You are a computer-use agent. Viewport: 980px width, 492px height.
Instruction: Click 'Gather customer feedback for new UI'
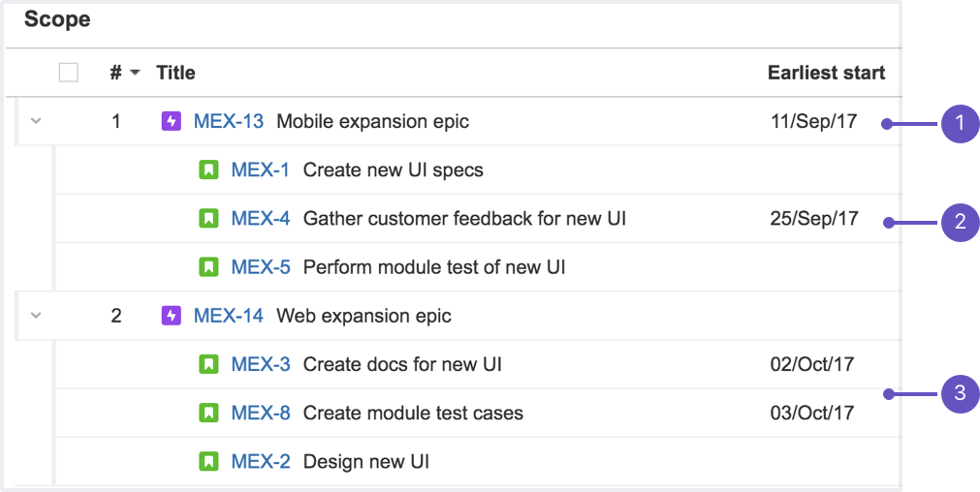pos(464,219)
